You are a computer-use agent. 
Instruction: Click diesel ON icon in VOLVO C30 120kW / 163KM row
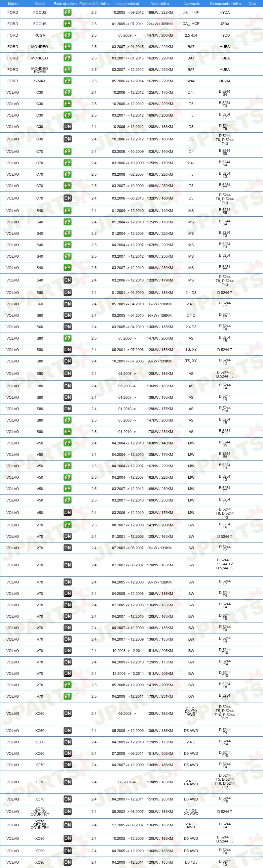click(x=68, y=127)
